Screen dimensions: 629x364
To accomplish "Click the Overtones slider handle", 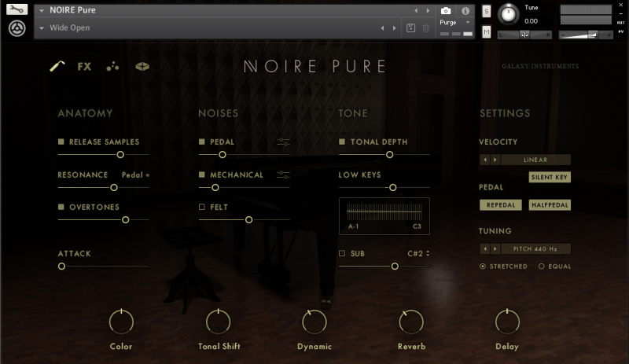I will 126,220.
